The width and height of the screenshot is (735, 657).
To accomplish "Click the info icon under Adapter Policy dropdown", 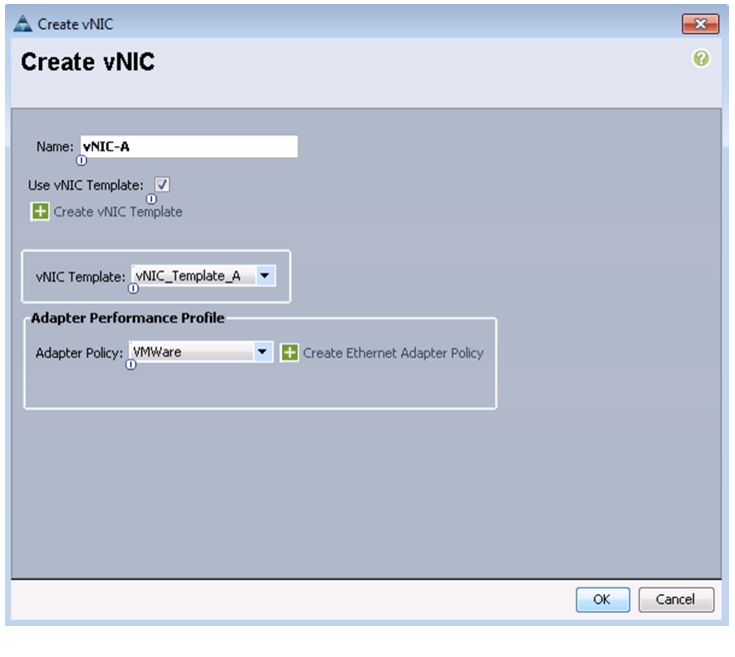I will click(x=131, y=364).
